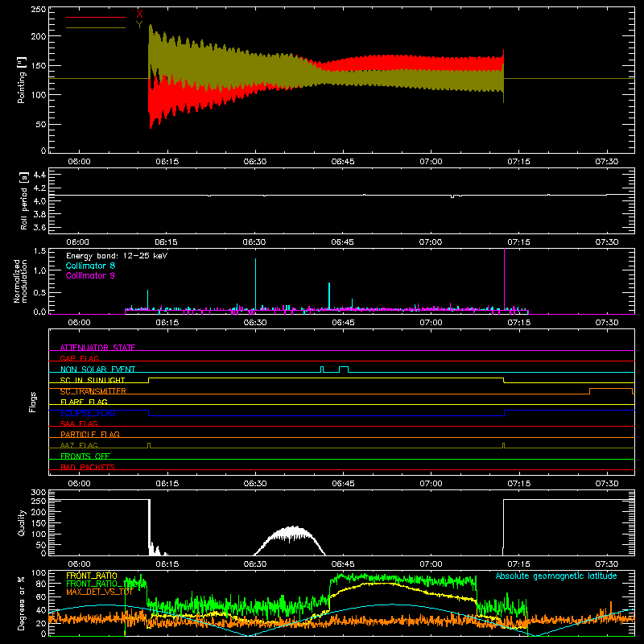The image size is (644, 644).
Task: Click the Energy band: 12-25 keV label
Action: pyautogui.click(x=117, y=256)
